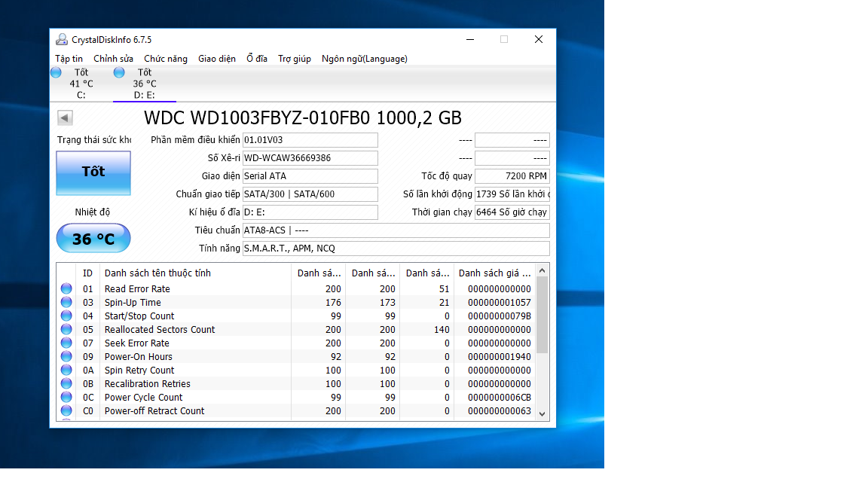Click the Danh sách giá raw values column header
Viewport: 868px width, 488px height.
[x=496, y=273]
